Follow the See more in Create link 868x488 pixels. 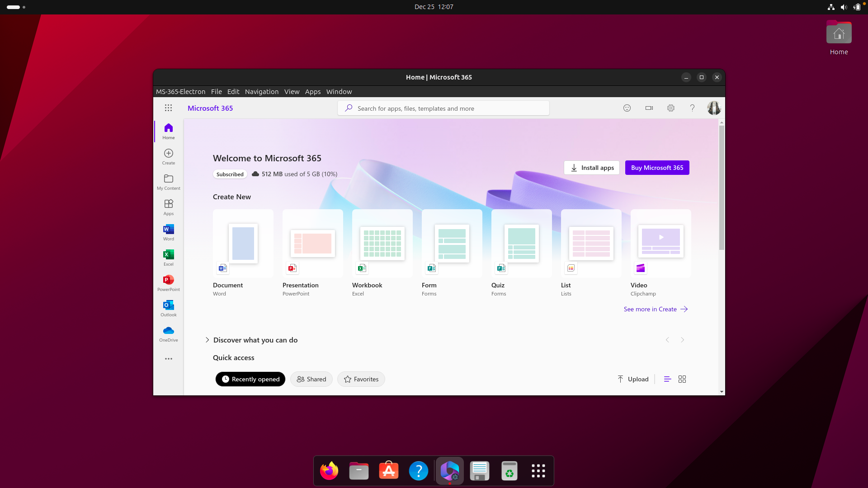(x=650, y=309)
